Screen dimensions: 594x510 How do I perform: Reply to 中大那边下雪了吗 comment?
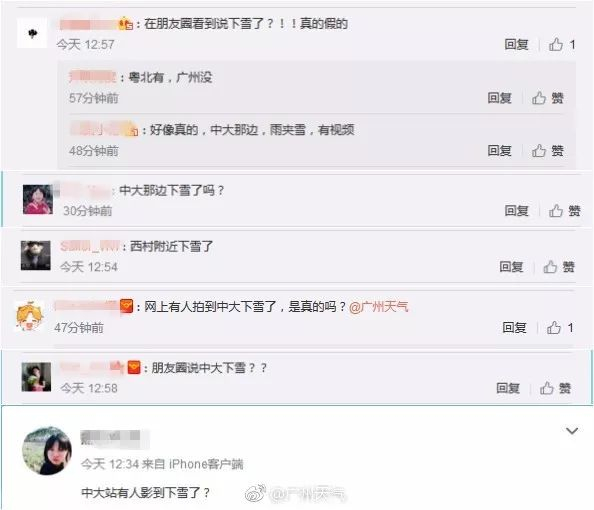[x=516, y=211]
